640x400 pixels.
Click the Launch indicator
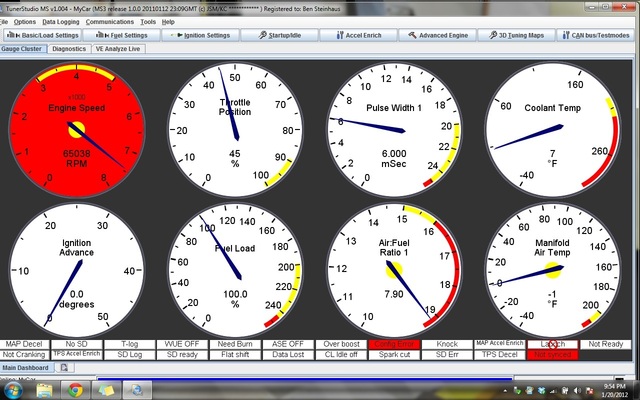(x=553, y=344)
